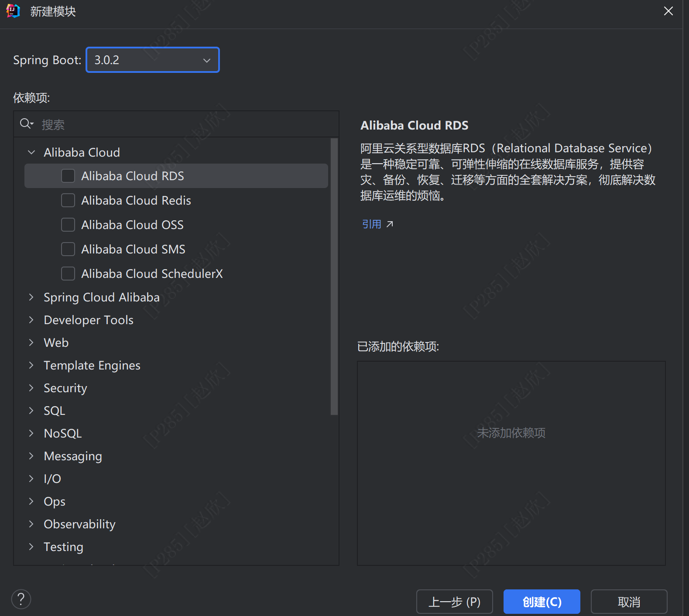689x616 pixels.
Task: Select the Alibaba Cloud OSS row label
Action: tap(132, 225)
